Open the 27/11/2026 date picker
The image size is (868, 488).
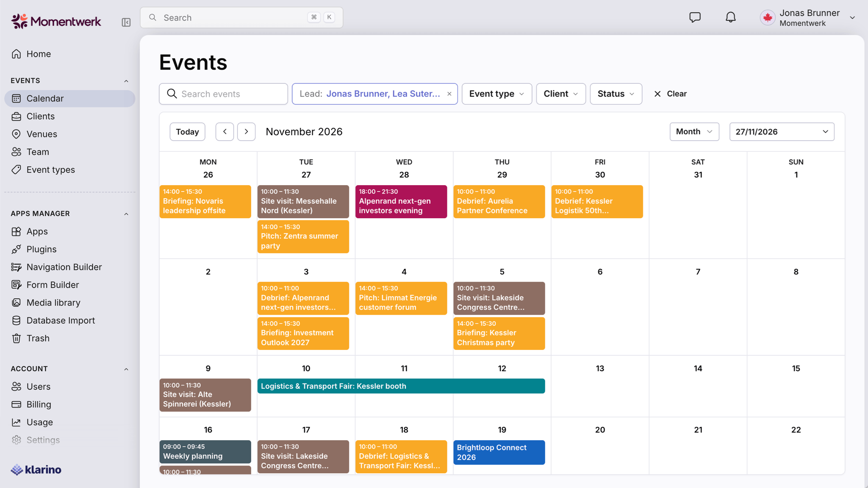point(782,132)
